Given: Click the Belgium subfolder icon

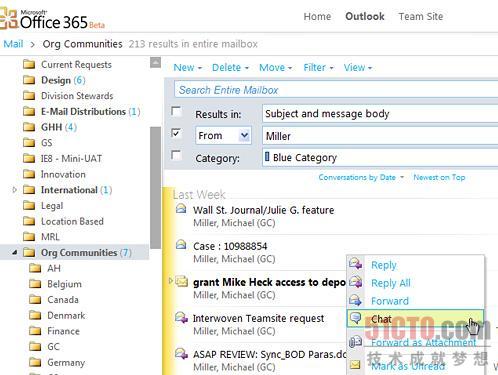Looking at the screenshot, I should coord(35,284).
